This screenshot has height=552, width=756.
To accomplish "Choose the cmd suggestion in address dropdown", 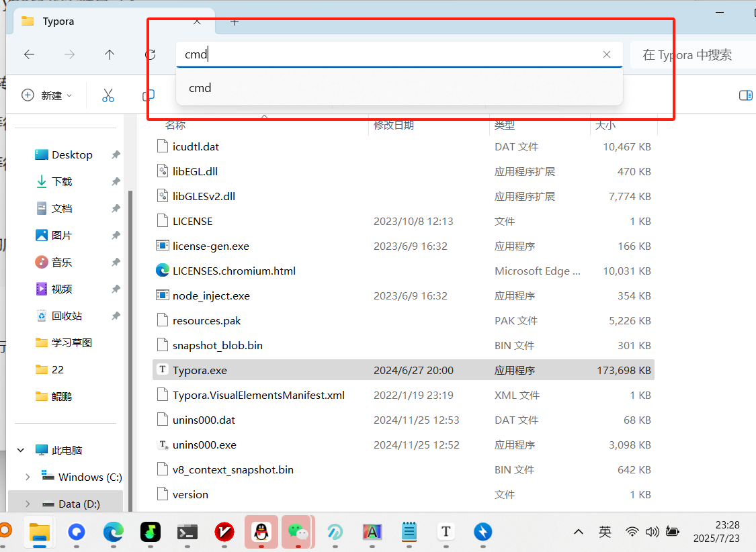I will coord(399,88).
